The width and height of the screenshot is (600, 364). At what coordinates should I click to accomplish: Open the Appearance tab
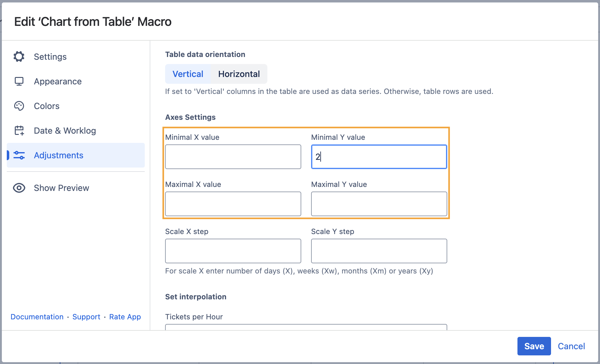point(58,81)
